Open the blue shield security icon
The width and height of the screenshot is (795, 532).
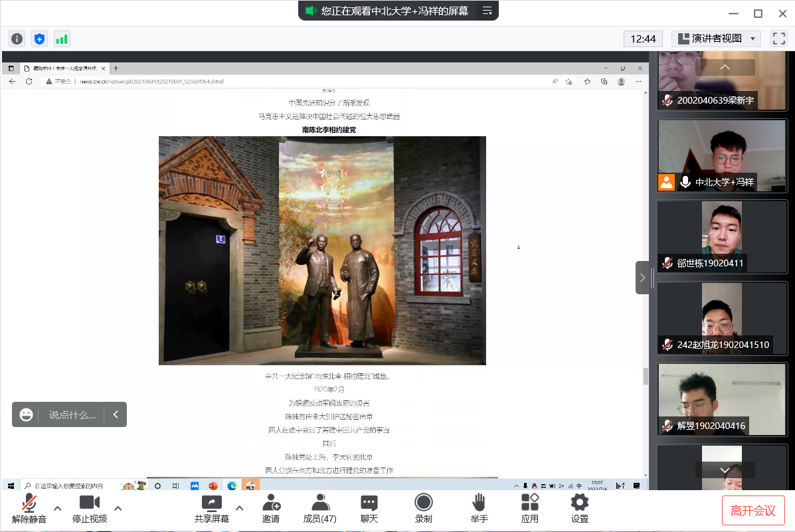click(40, 39)
